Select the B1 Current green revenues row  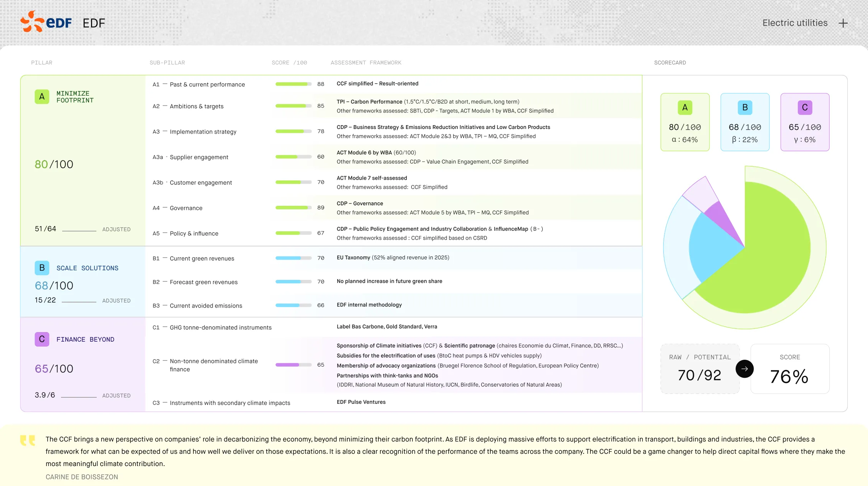pyautogui.click(x=393, y=258)
